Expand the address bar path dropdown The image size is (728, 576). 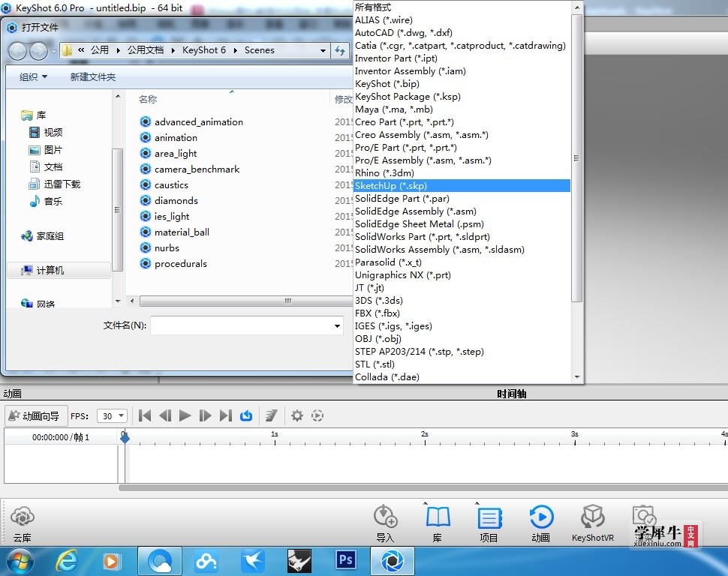323,50
